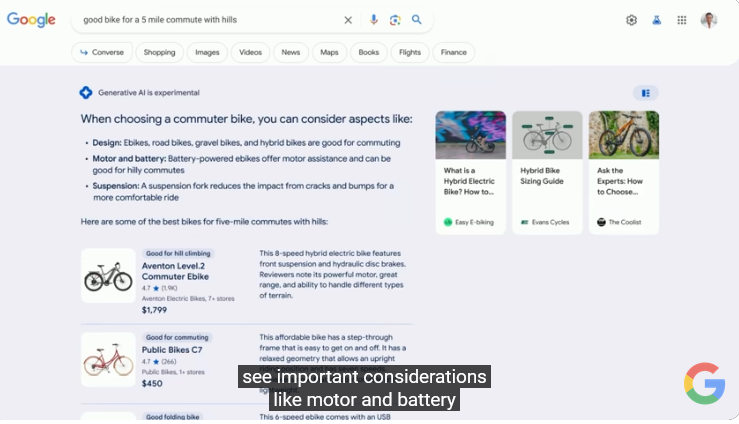Click Public Bikes, 1+ stores text

click(173, 372)
